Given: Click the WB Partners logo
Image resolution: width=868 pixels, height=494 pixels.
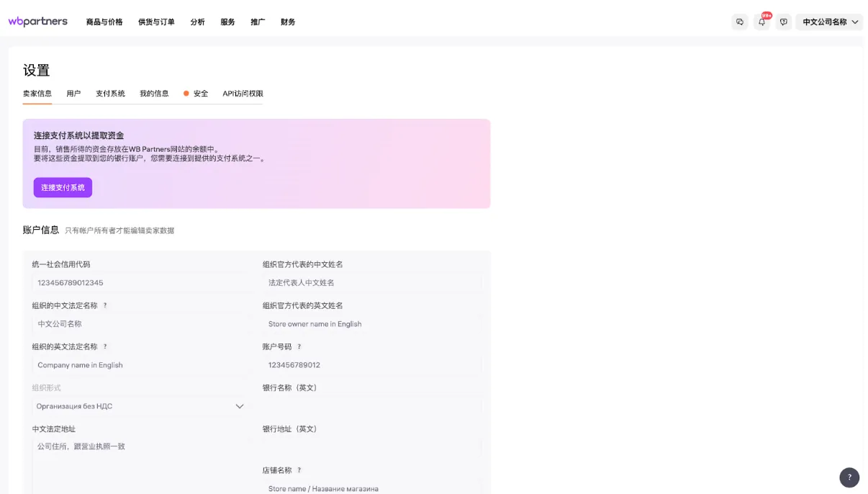Looking at the screenshot, I should [38, 22].
